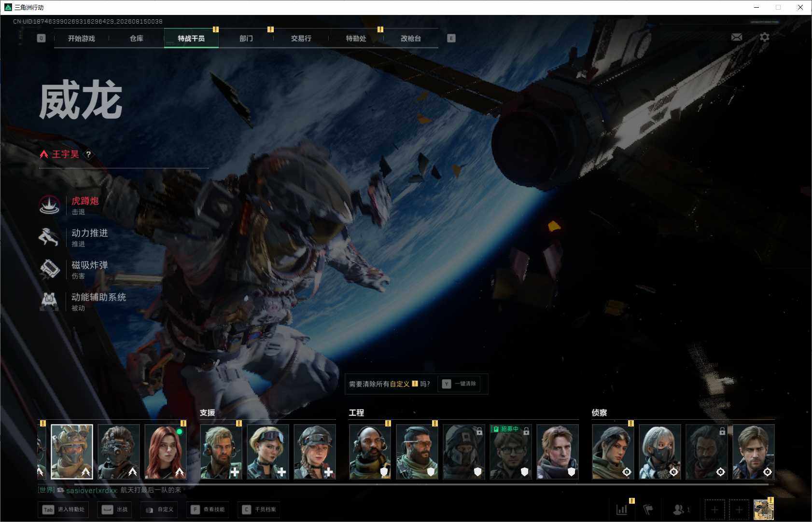Viewport: 812px width, 522px height.
Task: Select the 动能辅助系统 passive skill icon
Action: tap(49, 302)
